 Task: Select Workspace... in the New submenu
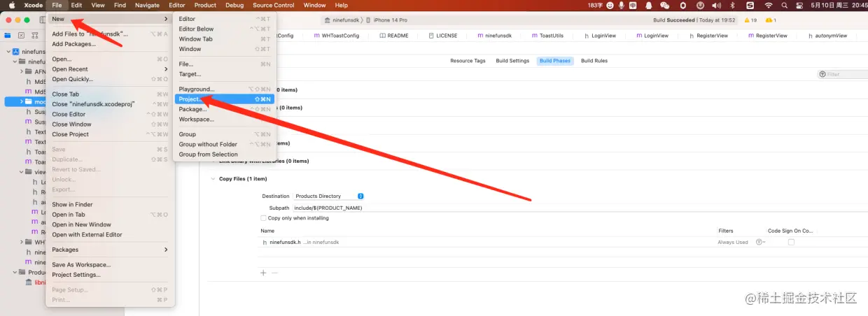point(225,119)
